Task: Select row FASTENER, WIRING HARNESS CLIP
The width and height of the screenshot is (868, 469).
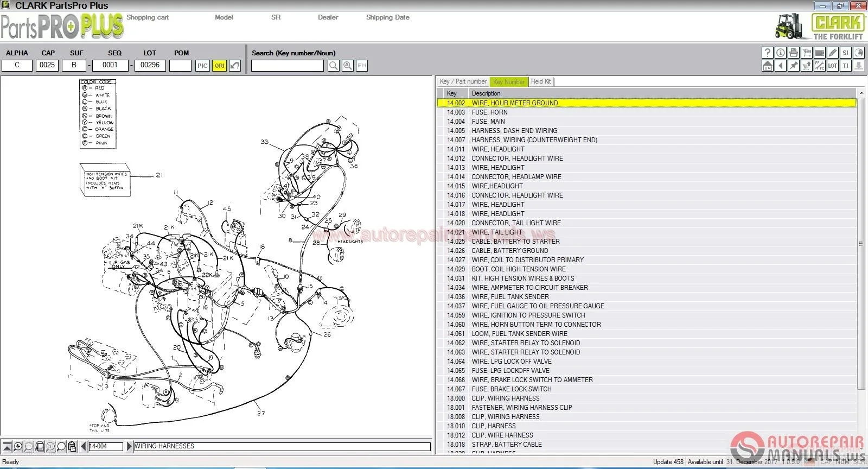Action: click(647, 408)
